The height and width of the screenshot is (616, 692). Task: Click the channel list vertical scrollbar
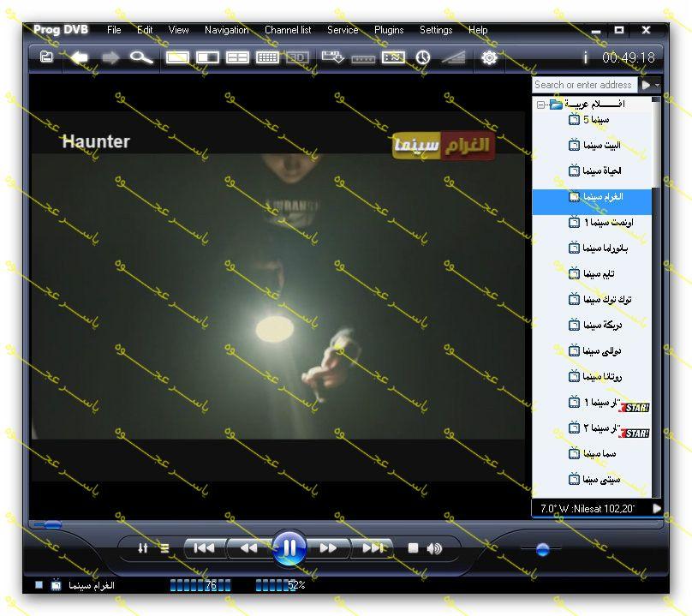(656, 296)
